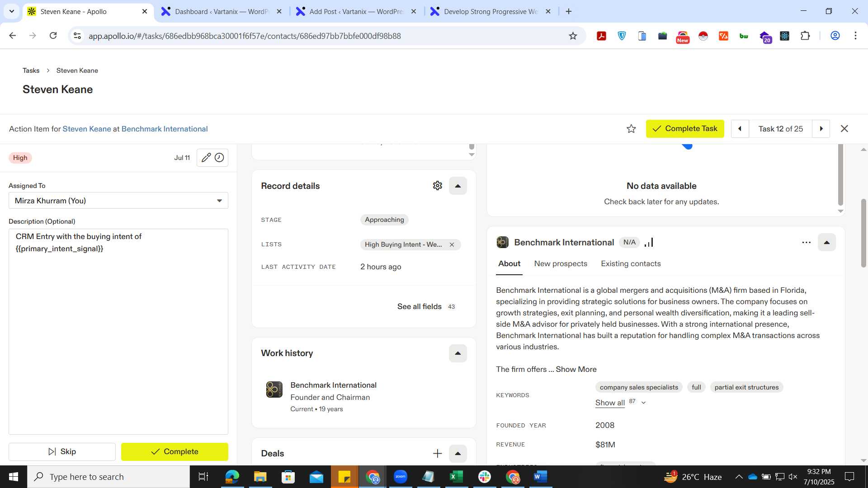868x488 pixels.
Task: Collapse Work history section
Action: coord(458,353)
